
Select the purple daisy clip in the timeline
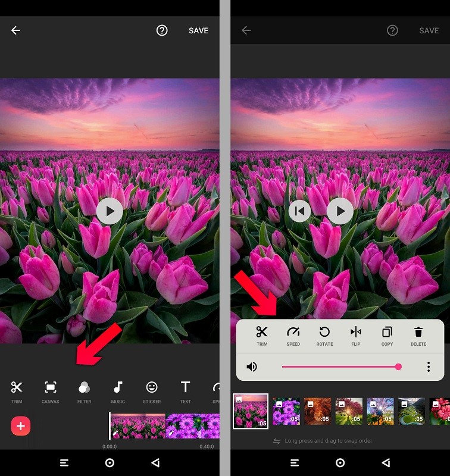192,425
